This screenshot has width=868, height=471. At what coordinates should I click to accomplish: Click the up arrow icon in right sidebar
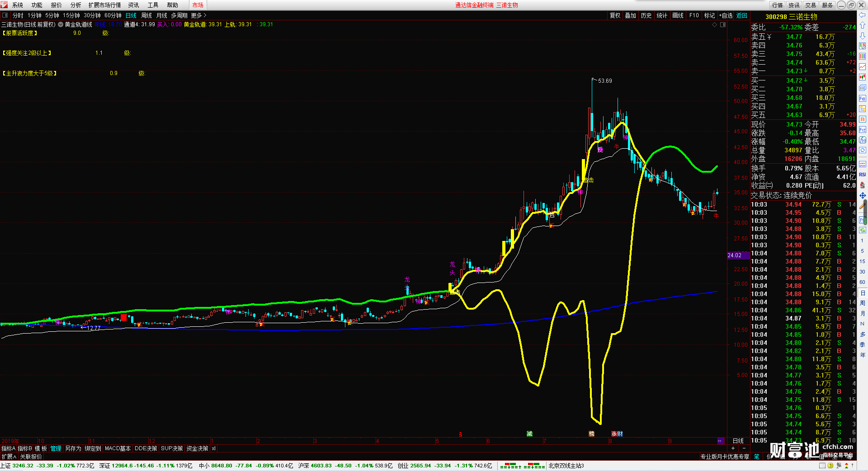pos(863,25)
